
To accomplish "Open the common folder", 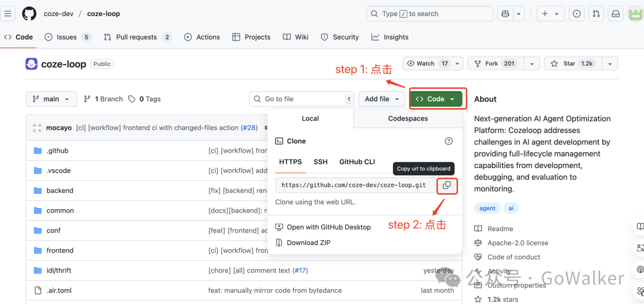I will (x=60, y=210).
